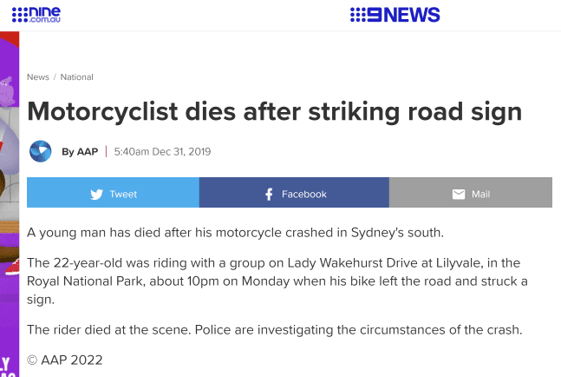Click the first paragraph about Sydney's south

pos(235,232)
